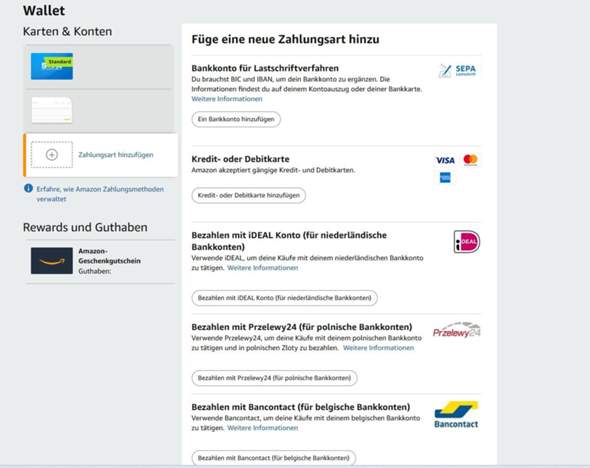Select Amazon-Geschenkgutschein entry text
The image size is (590, 468).
coord(109,256)
